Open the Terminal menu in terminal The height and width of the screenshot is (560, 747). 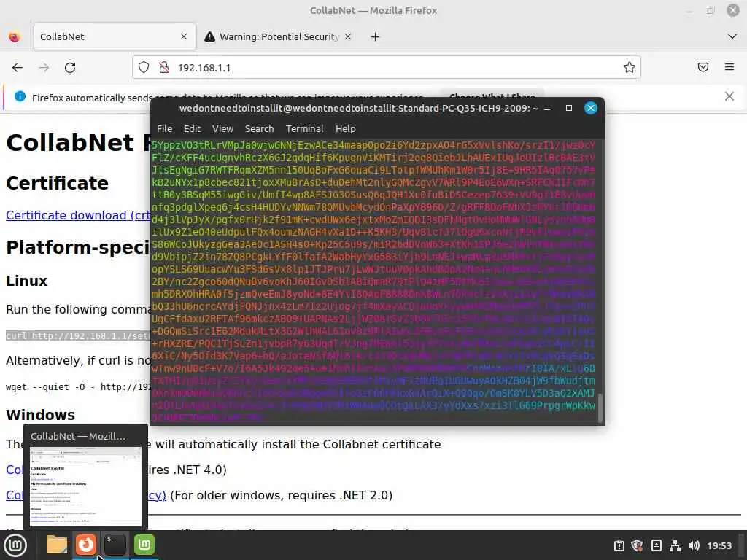pos(304,128)
